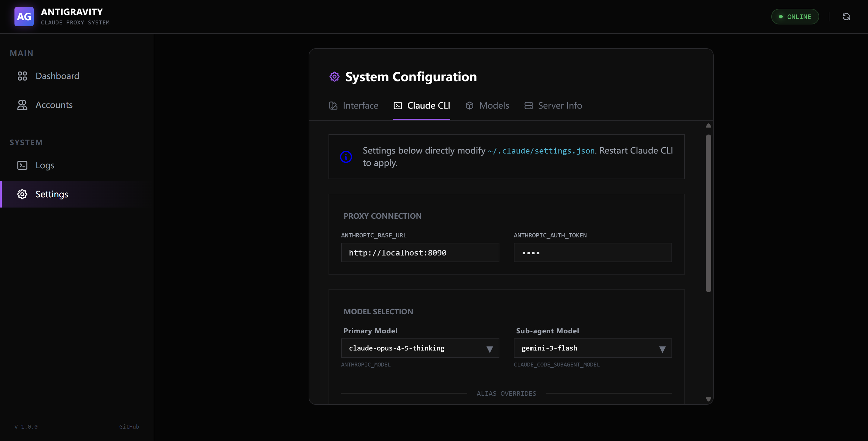Viewport: 868px width, 441px height.
Task: Click the ONLINE status badge
Action: (x=795, y=17)
